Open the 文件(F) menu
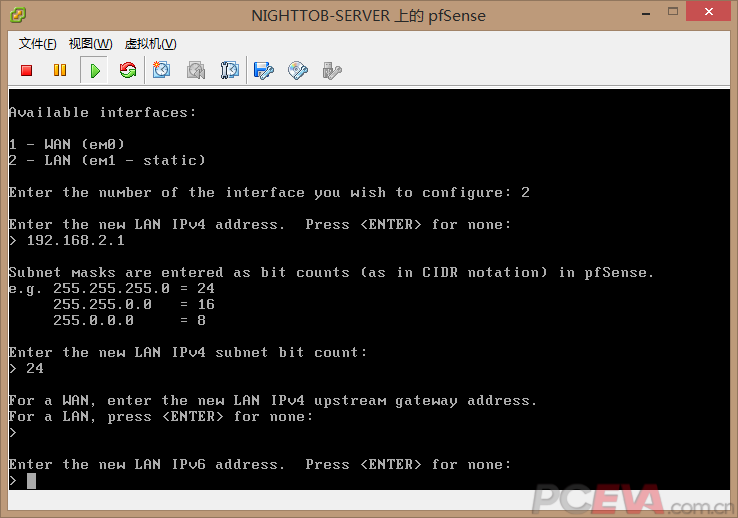 pos(38,44)
